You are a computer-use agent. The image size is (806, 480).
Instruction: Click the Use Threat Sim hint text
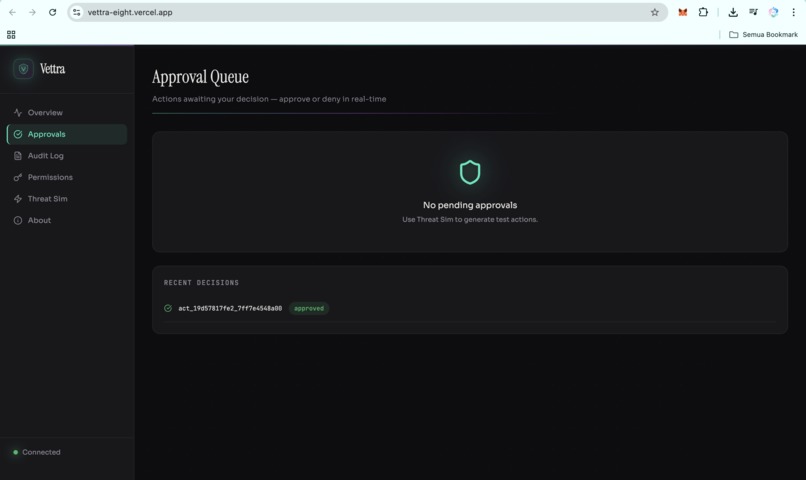point(470,219)
